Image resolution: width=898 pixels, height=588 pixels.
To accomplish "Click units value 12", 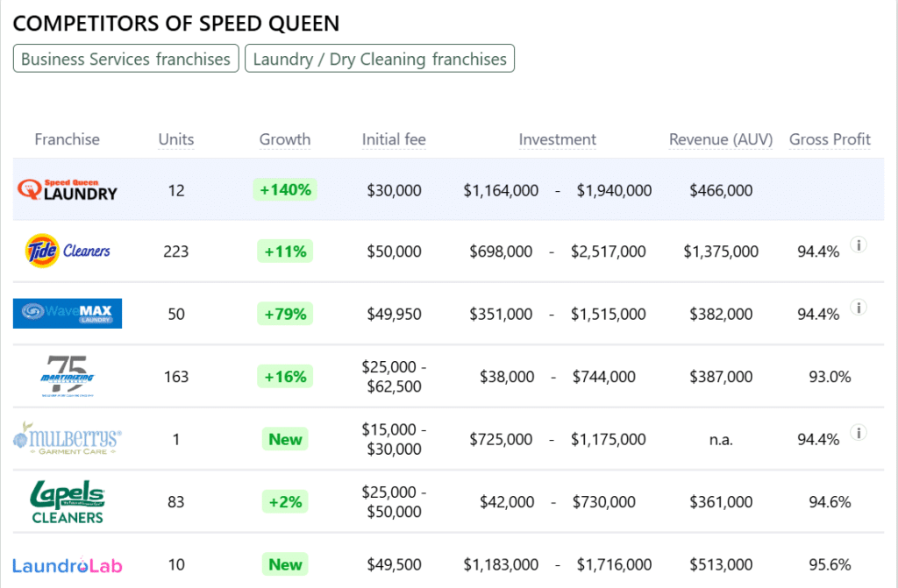I will [x=176, y=190].
